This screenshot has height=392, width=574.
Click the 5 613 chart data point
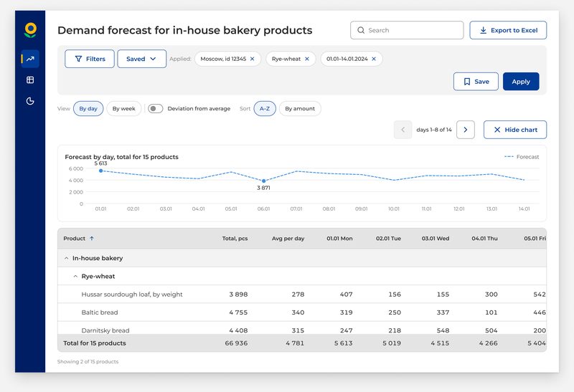point(100,171)
